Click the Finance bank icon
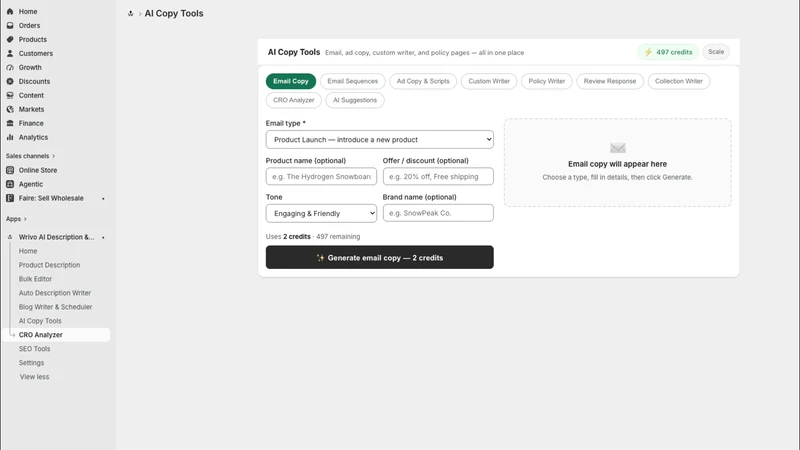Viewport: 800px width, 450px height. coord(10,123)
